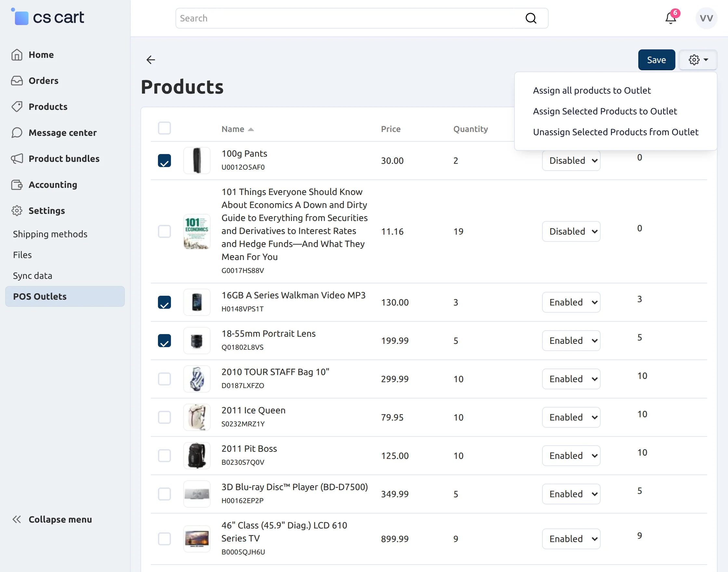Open the Message center icon

pos(17,133)
